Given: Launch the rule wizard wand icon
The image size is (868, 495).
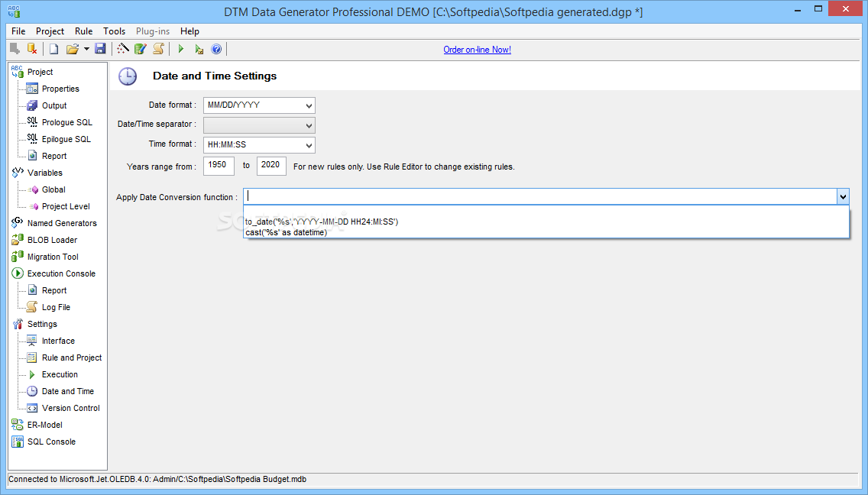Looking at the screenshot, I should (123, 49).
